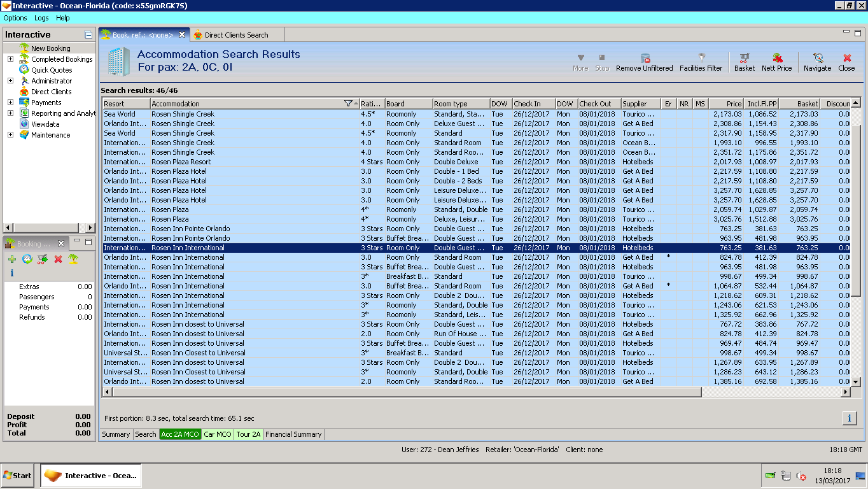Open the Navigate compass tool
868x489 pixels.
817,58
